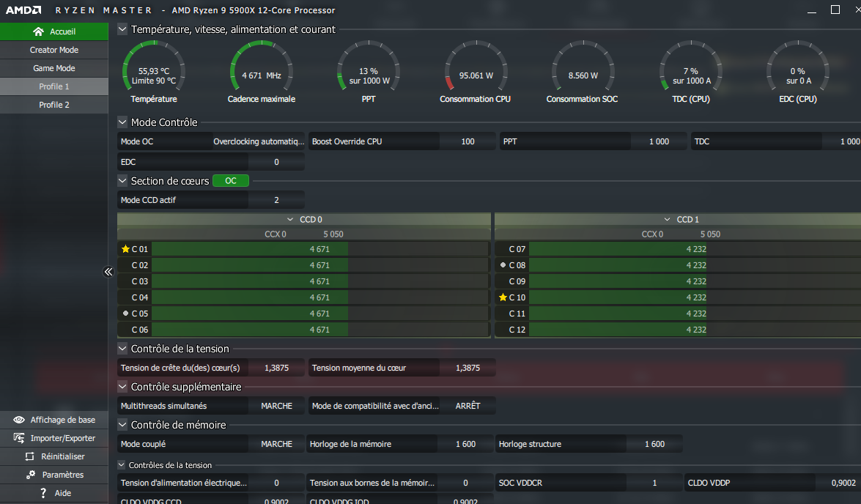The width and height of the screenshot is (861, 504).
Task: Toggle the green OC switch for Section de cœurs
Action: point(231,181)
